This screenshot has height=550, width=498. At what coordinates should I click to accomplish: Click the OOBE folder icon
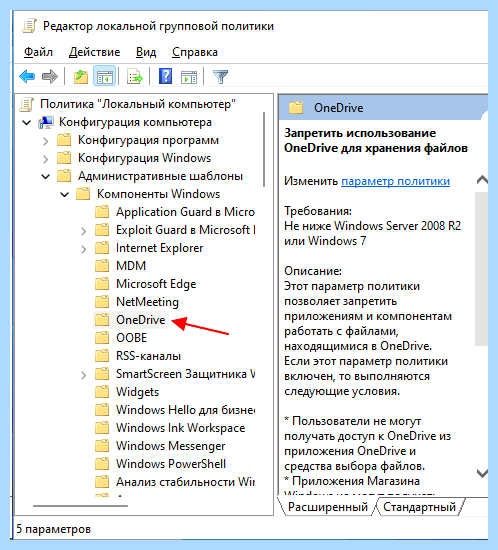102,337
